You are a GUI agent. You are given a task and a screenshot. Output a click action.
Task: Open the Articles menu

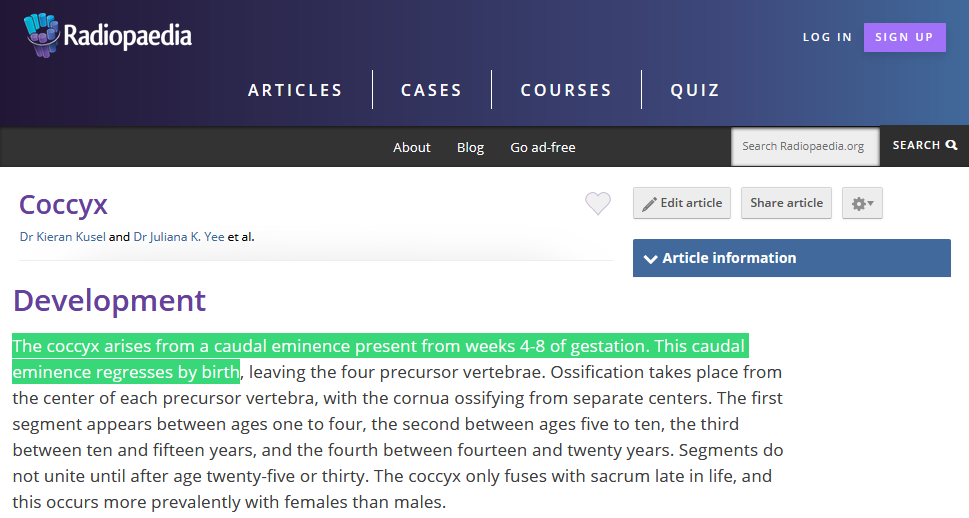295,90
